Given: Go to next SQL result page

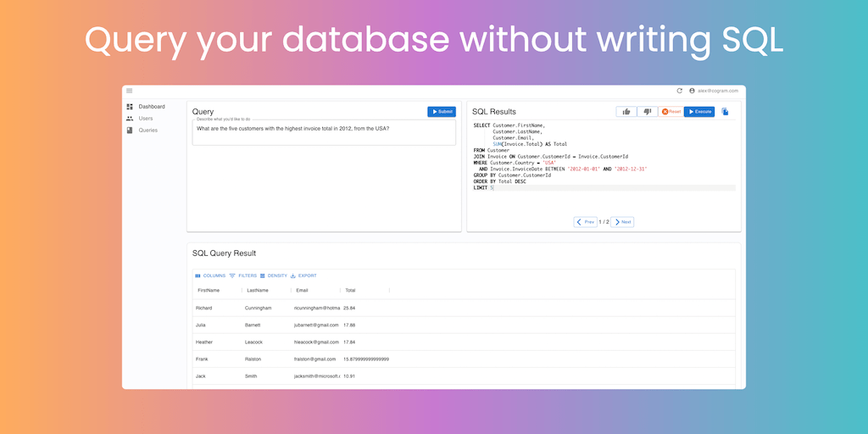Looking at the screenshot, I should click(x=623, y=222).
